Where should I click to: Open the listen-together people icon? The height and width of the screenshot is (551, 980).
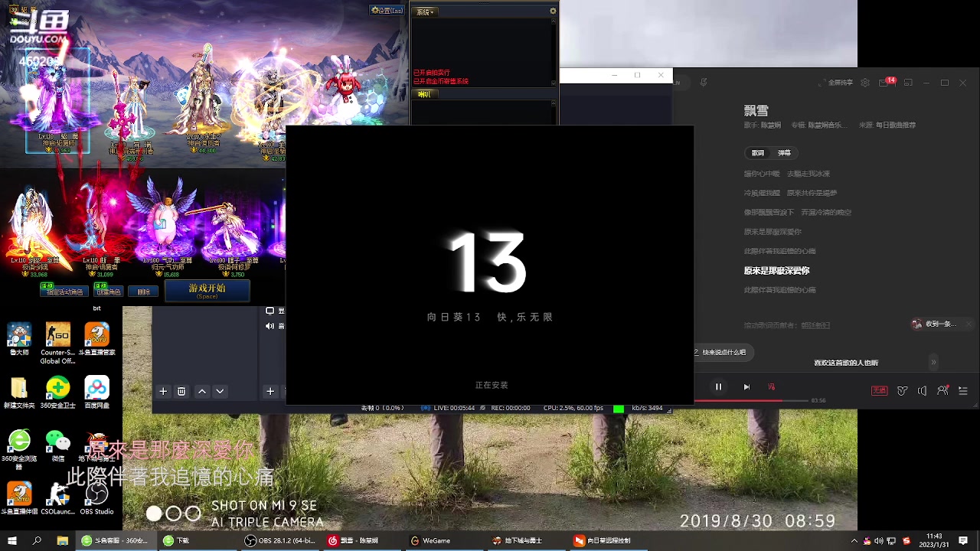[942, 390]
